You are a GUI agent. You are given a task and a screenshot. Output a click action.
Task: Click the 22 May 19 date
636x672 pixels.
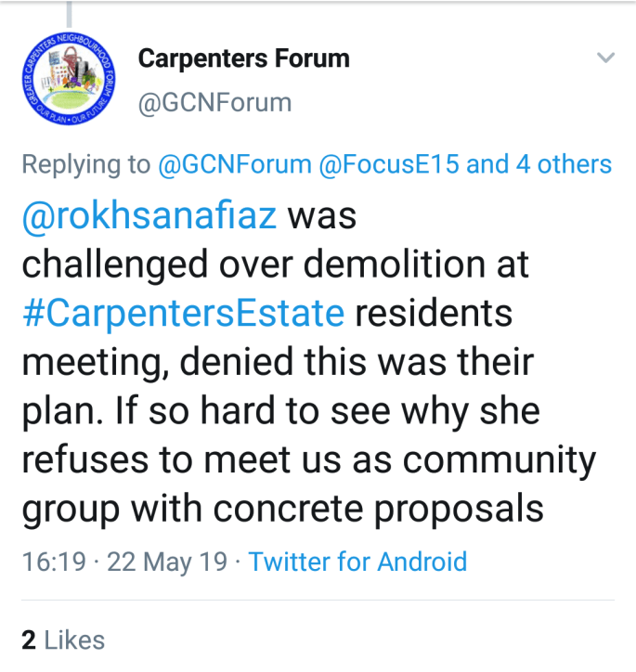point(167,561)
